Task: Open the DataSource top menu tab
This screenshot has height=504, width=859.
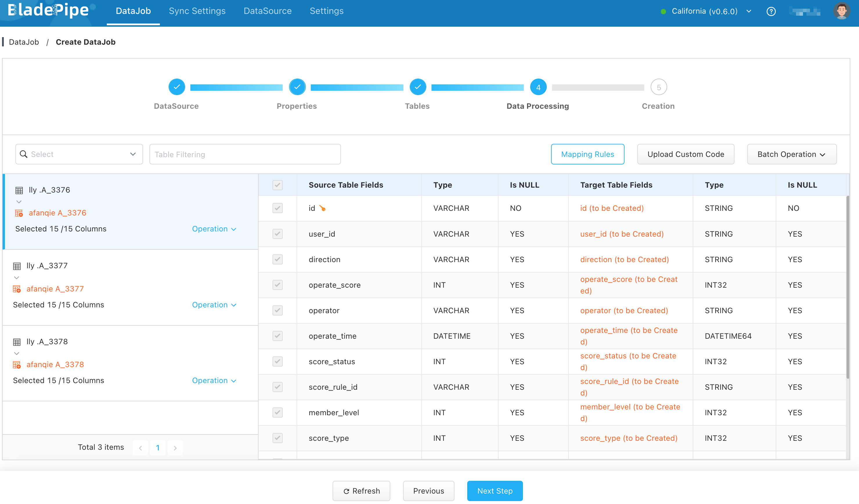Action: (x=267, y=11)
